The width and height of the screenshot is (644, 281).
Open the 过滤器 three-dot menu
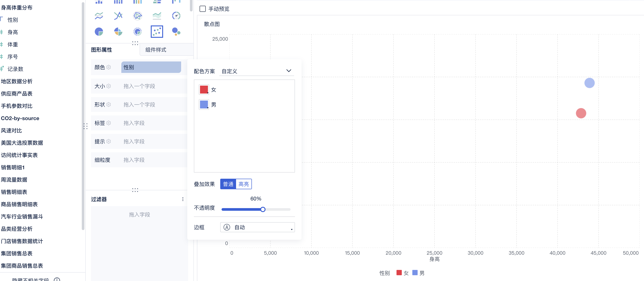coord(183,199)
